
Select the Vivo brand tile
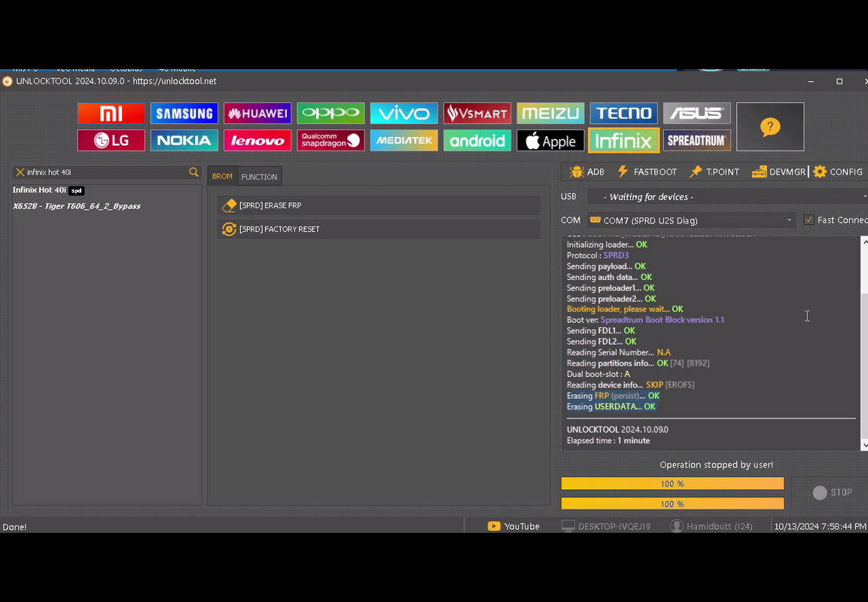click(404, 114)
